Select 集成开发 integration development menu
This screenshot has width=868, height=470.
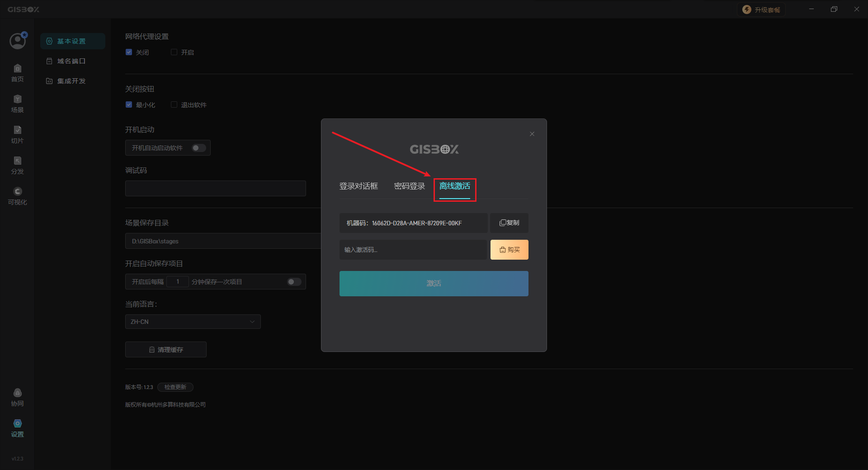coord(73,81)
